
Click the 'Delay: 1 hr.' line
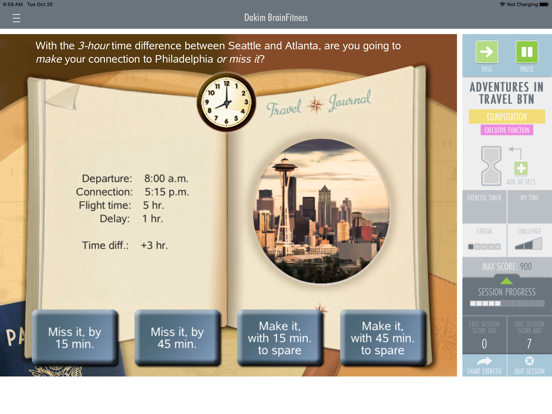pos(131,219)
